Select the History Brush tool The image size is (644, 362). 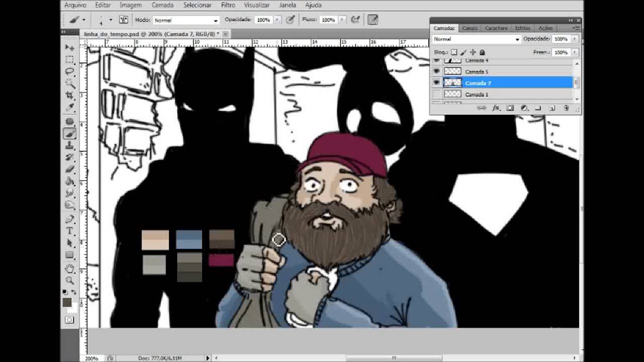pos(69,158)
